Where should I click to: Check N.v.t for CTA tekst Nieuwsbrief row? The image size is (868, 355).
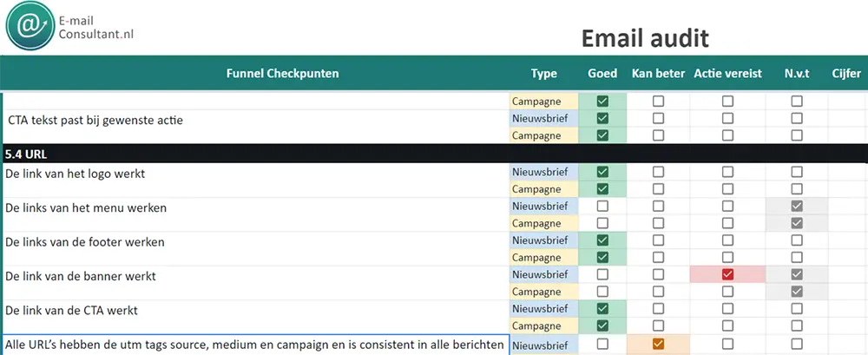(x=797, y=119)
